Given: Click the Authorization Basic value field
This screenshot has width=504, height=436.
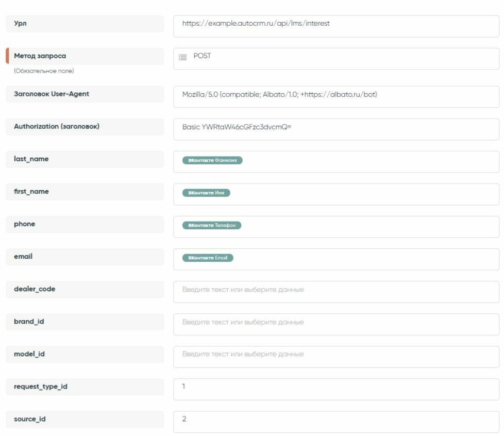Looking at the screenshot, I should tap(336, 129).
